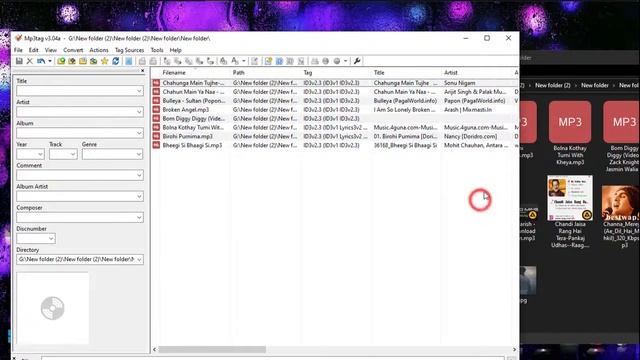Image resolution: width=640 pixels, height=360 pixels.
Task: Open the Auto-numbering wizard icon
Action: click(x=255, y=61)
